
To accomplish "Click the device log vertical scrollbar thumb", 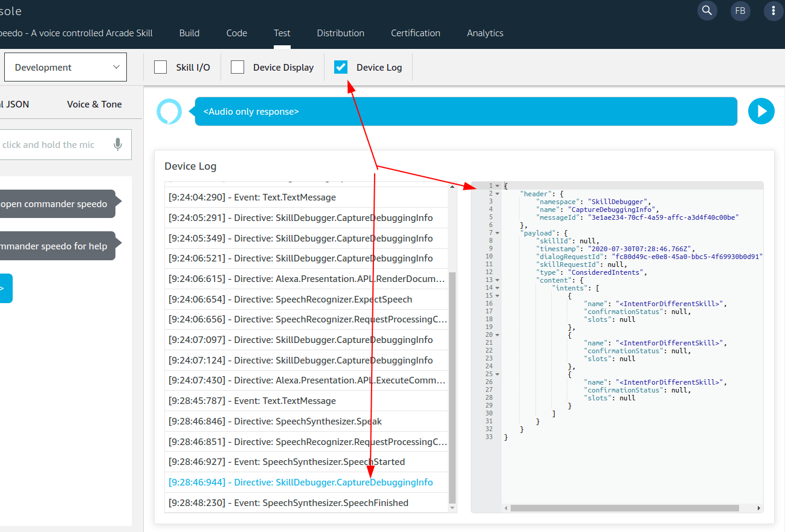I will coord(453,387).
